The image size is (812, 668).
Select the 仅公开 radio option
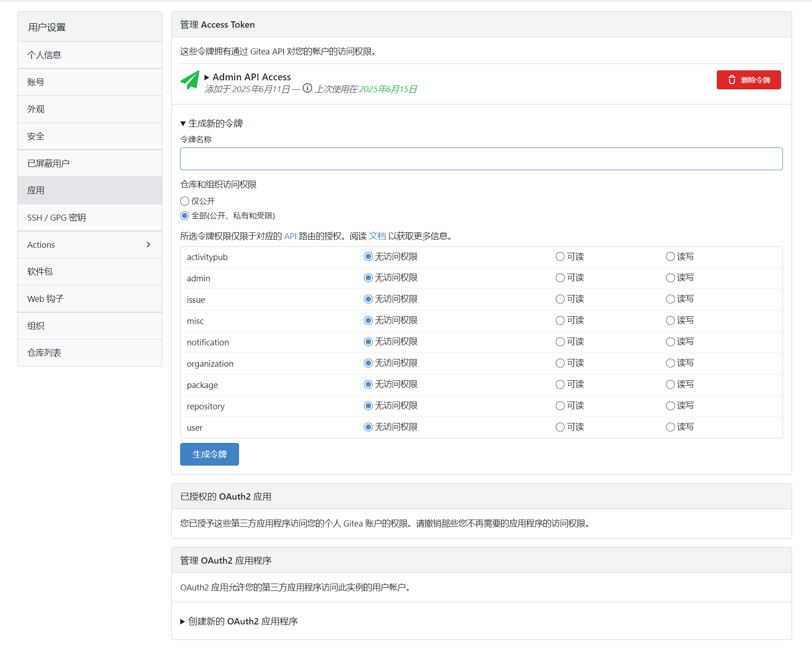click(x=185, y=201)
